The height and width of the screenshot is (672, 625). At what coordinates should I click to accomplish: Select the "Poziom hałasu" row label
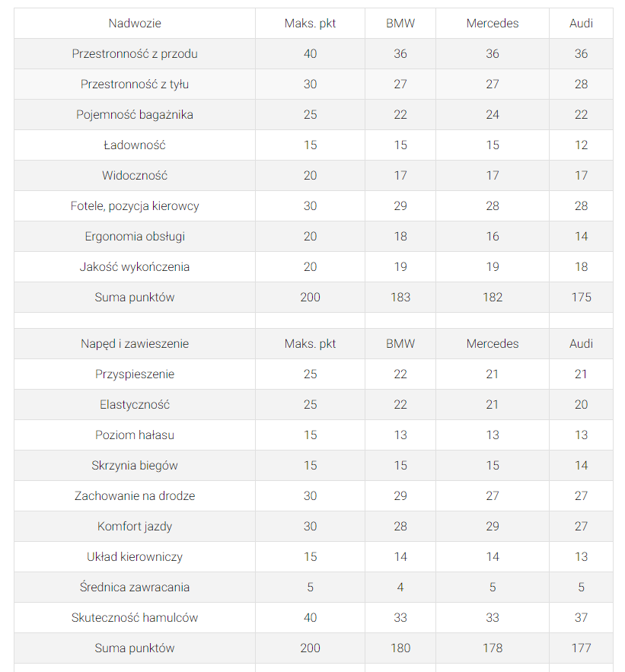pos(135,435)
